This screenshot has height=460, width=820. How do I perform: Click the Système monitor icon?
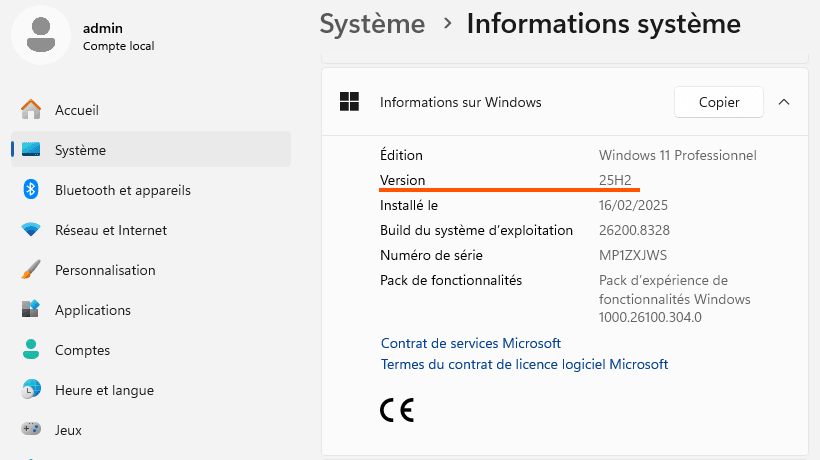[31, 150]
